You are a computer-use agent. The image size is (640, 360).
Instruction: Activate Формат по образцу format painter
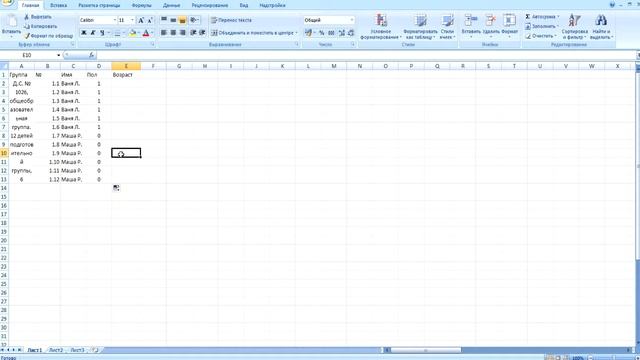point(48,36)
